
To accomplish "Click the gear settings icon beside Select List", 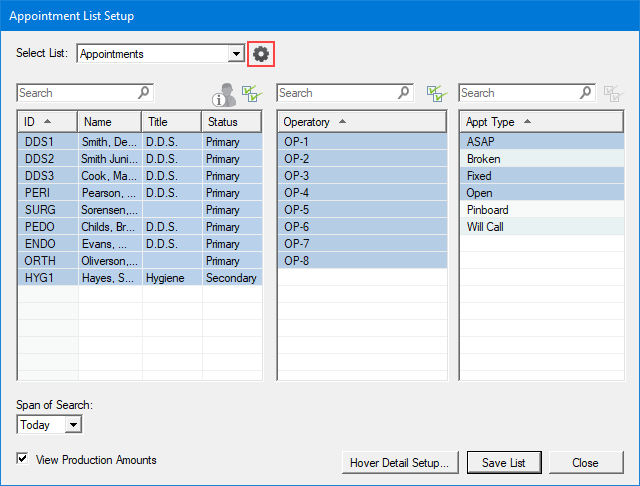I will [x=261, y=54].
